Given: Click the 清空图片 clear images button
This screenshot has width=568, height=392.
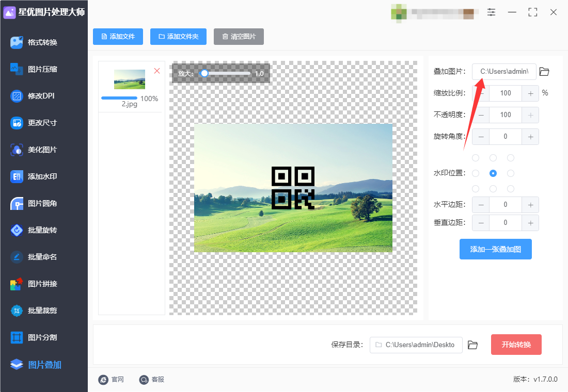Looking at the screenshot, I should point(239,37).
